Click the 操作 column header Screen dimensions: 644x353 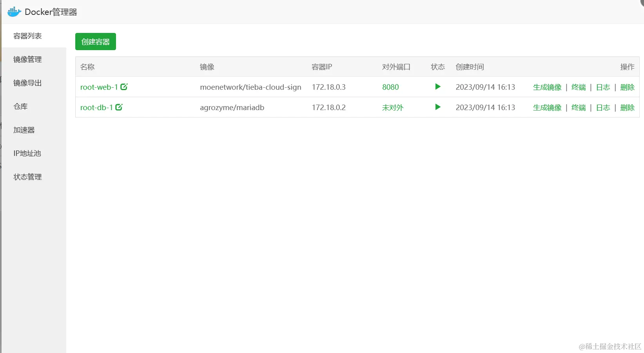point(627,67)
